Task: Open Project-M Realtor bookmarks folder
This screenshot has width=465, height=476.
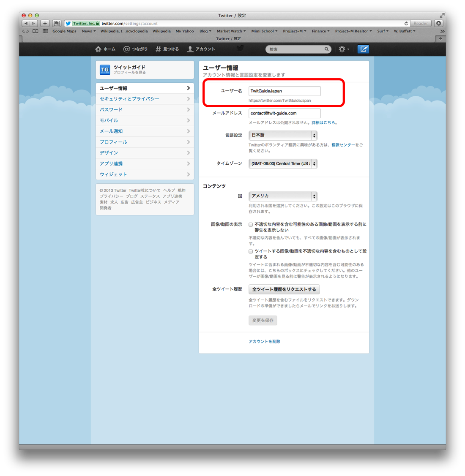Action: pyautogui.click(x=353, y=31)
